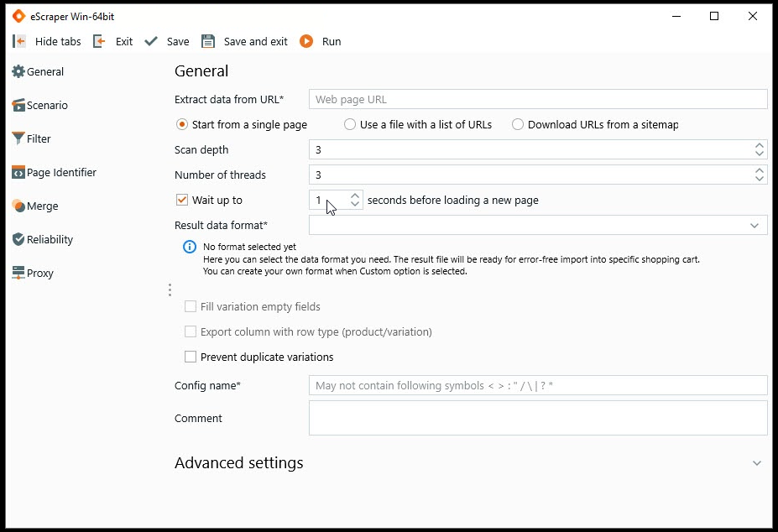Click the eScraper app logo
The height and width of the screenshot is (532, 778).
click(x=18, y=17)
